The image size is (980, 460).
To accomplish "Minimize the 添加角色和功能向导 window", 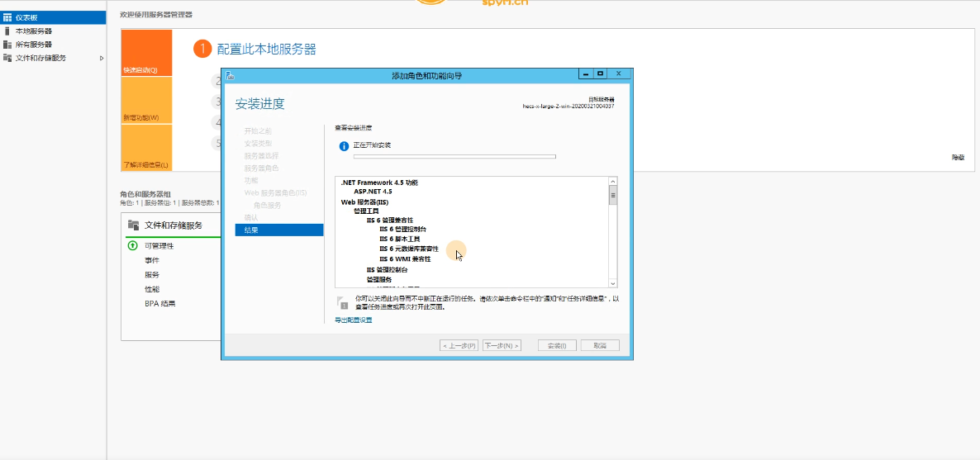I will coord(586,74).
